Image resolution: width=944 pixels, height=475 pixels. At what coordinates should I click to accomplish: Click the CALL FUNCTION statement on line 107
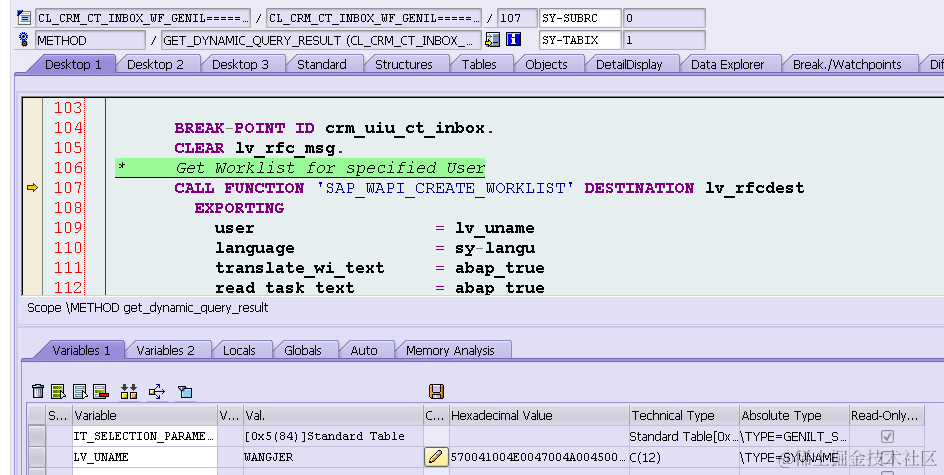click(x=239, y=188)
